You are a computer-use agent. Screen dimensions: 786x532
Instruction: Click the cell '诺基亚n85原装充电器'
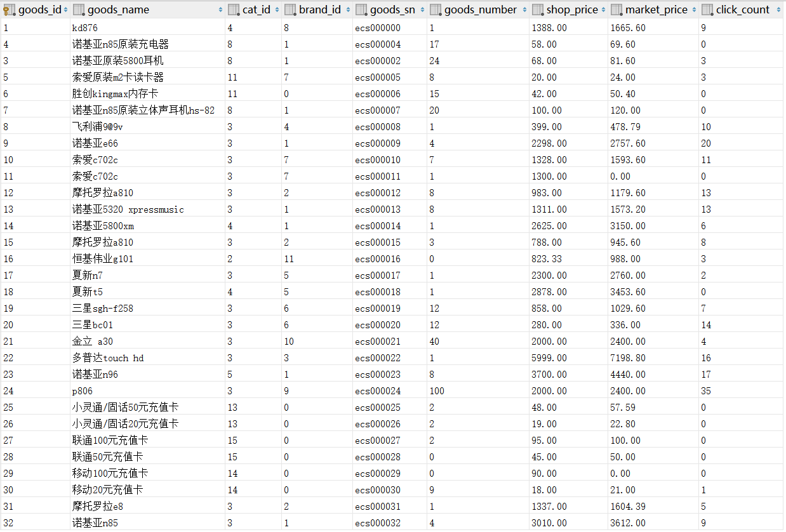click(121, 44)
